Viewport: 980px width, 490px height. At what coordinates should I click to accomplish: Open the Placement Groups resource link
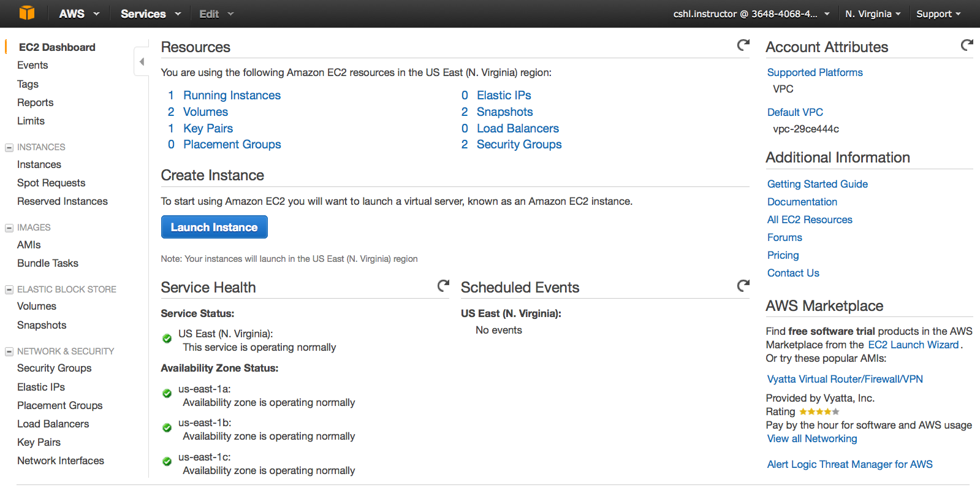click(x=232, y=144)
